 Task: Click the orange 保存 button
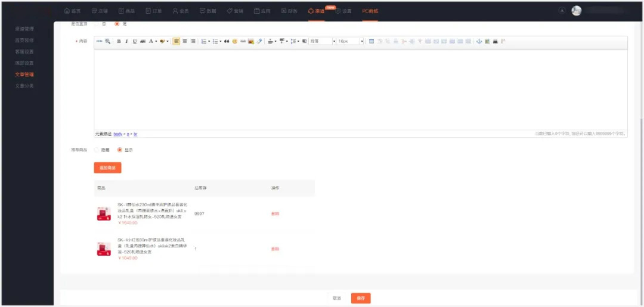coord(361,298)
